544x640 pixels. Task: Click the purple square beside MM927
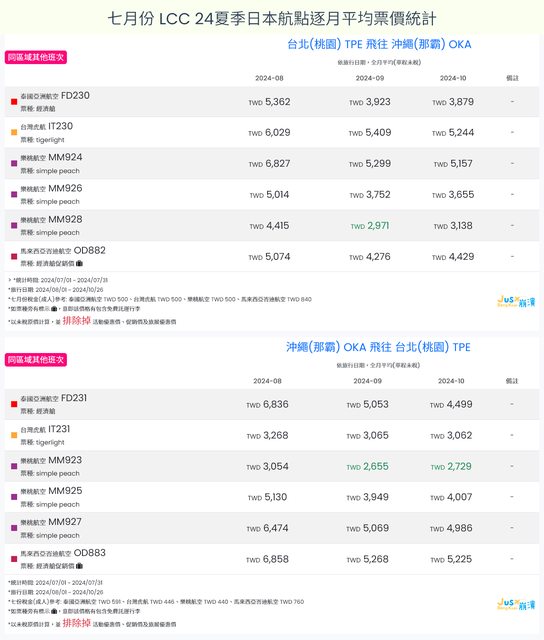click(14, 528)
